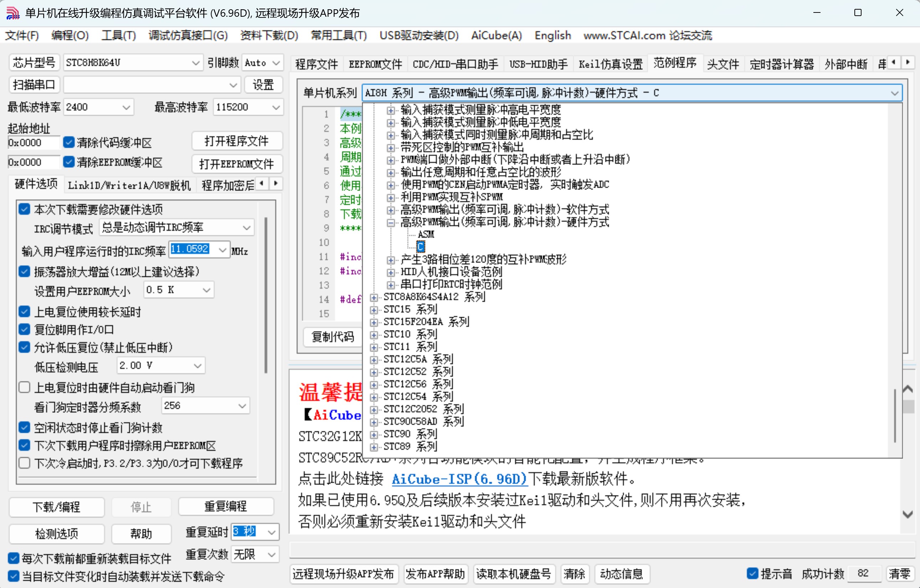Open the 芯片型号 STC8H8K64U dropdown
This screenshot has height=588, width=920.
click(196, 63)
